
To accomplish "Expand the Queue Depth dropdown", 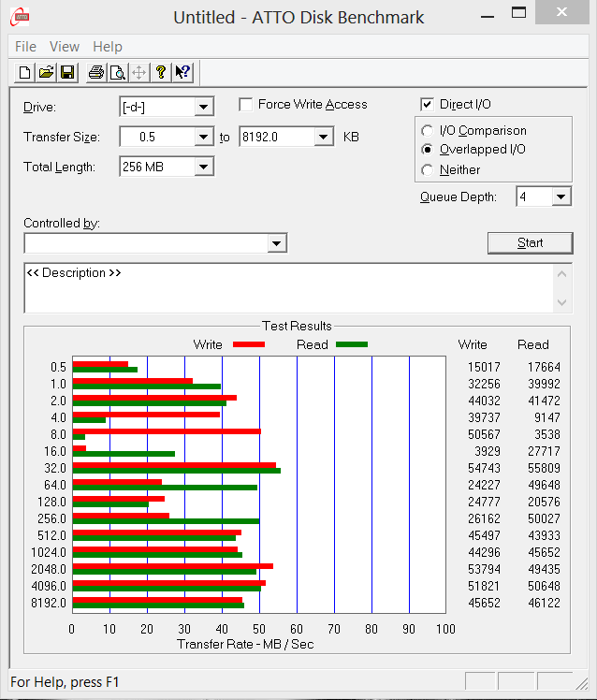I will 561,197.
